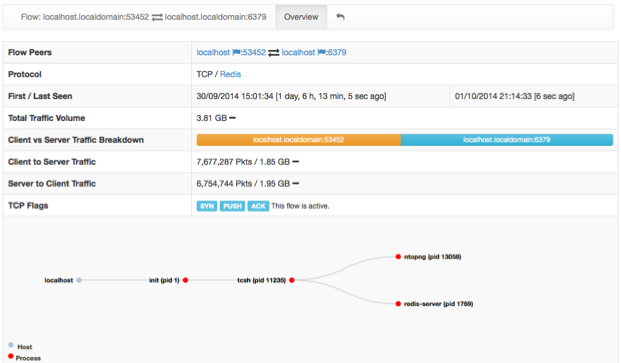This screenshot has height=363, width=621.
Task: Click the localhost:53452 client peer link
Action: (231, 52)
